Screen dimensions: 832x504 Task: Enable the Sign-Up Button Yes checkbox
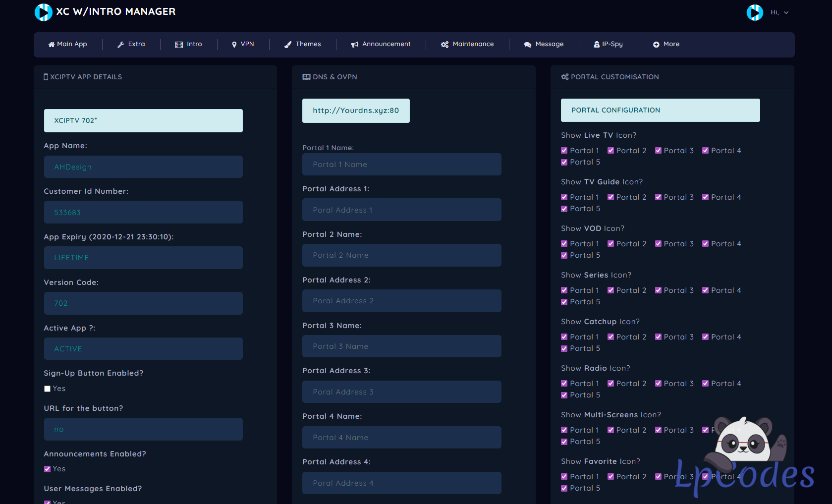pyautogui.click(x=48, y=389)
